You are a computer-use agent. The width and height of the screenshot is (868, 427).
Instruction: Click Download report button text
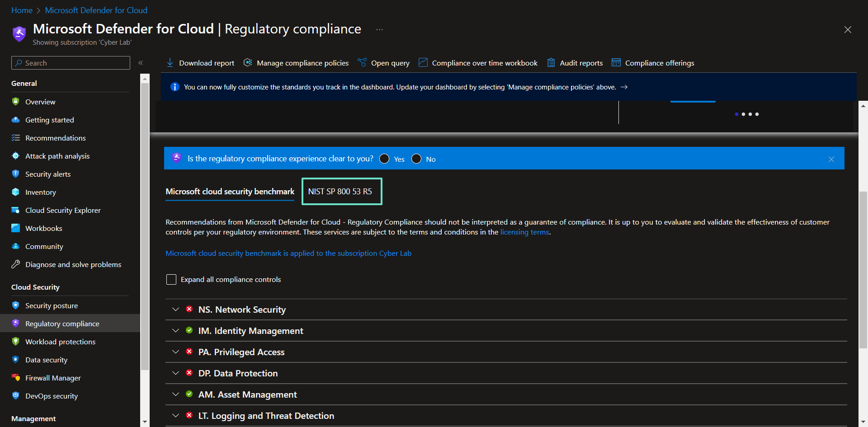coord(207,63)
